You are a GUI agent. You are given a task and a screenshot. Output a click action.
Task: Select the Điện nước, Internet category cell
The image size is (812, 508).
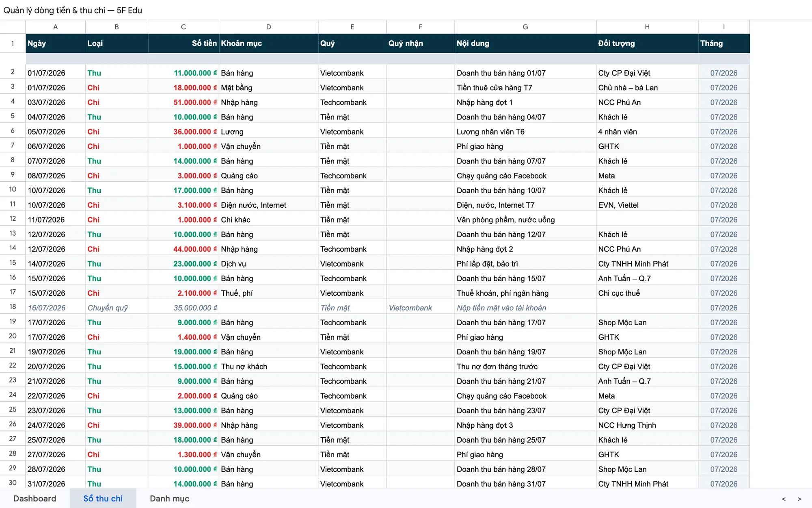(269, 205)
